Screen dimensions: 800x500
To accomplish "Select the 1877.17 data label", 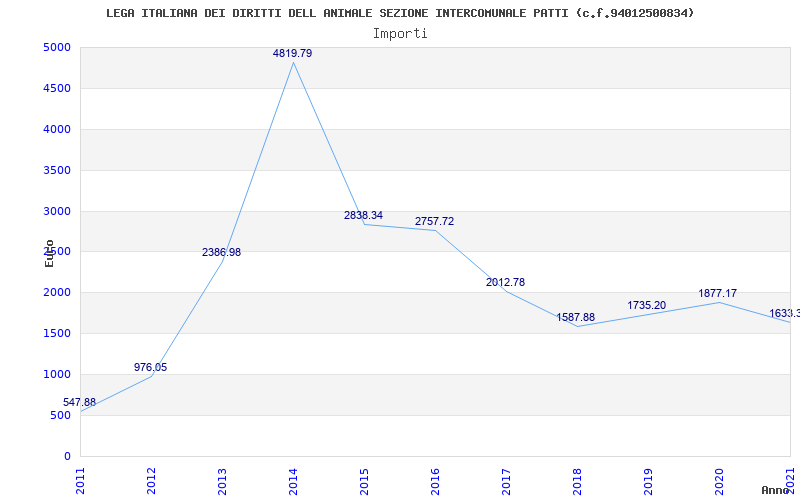I will point(717,293).
